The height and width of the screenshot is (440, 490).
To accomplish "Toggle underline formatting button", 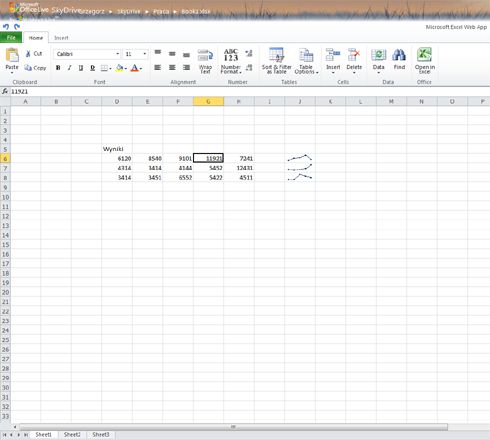I will click(81, 68).
